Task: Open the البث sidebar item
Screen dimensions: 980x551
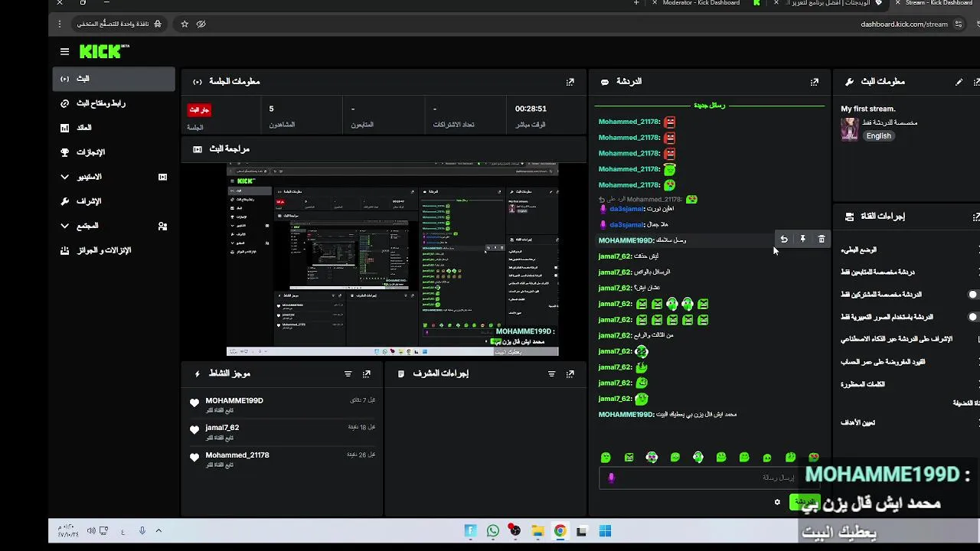Action: (114, 79)
